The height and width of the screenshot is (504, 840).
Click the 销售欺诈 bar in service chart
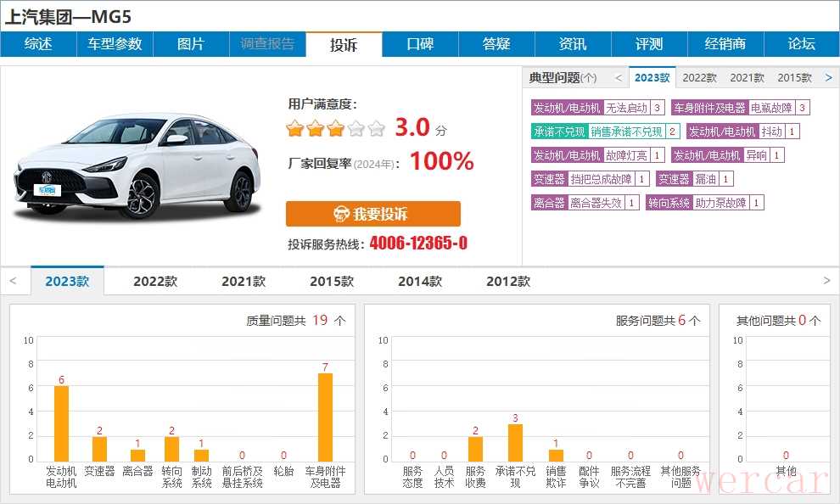point(556,456)
